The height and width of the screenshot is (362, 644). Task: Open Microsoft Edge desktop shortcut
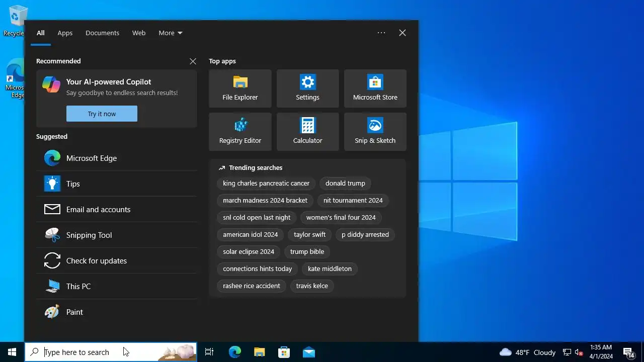(15, 79)
